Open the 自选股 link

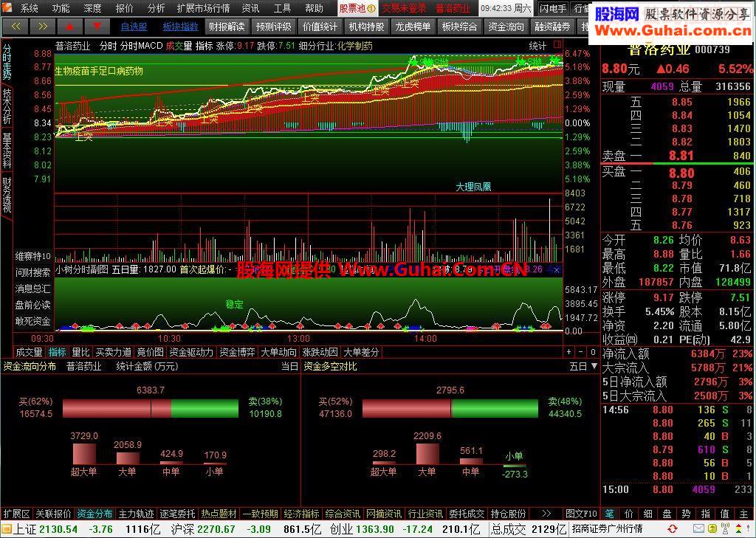[x=134, y=27]
